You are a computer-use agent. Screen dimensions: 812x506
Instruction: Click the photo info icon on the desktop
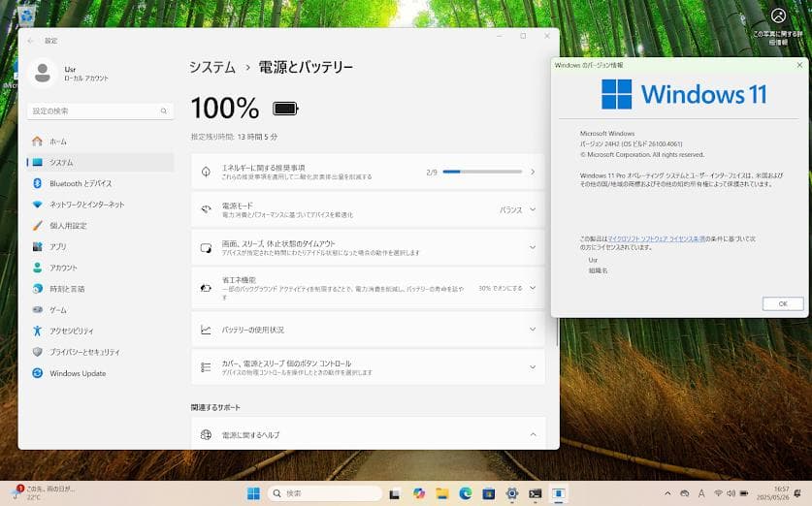click(778, 16)
